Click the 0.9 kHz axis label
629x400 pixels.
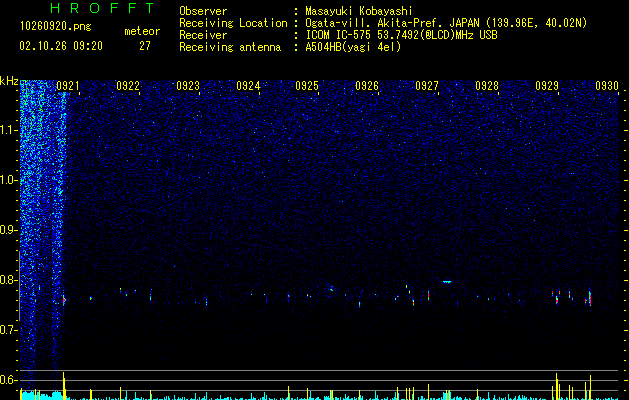point(9,230)
